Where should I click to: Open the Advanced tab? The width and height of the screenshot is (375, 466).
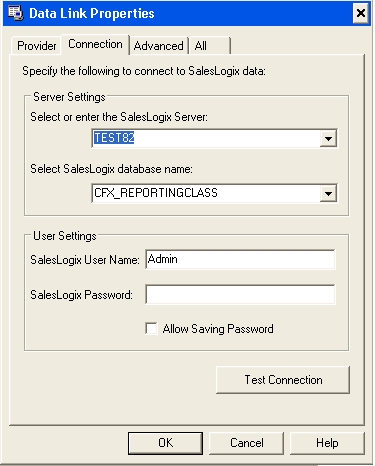159,46
